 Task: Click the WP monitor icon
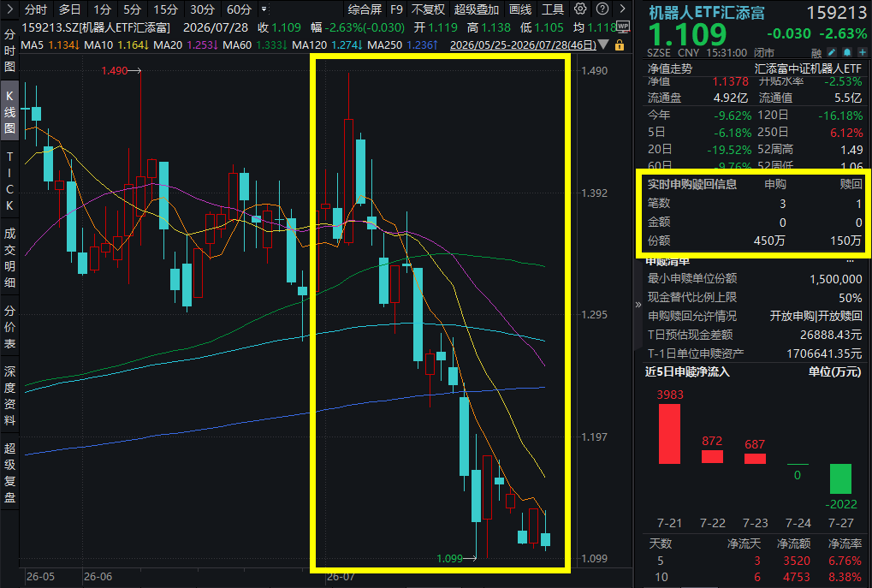[x=623, y=27]
